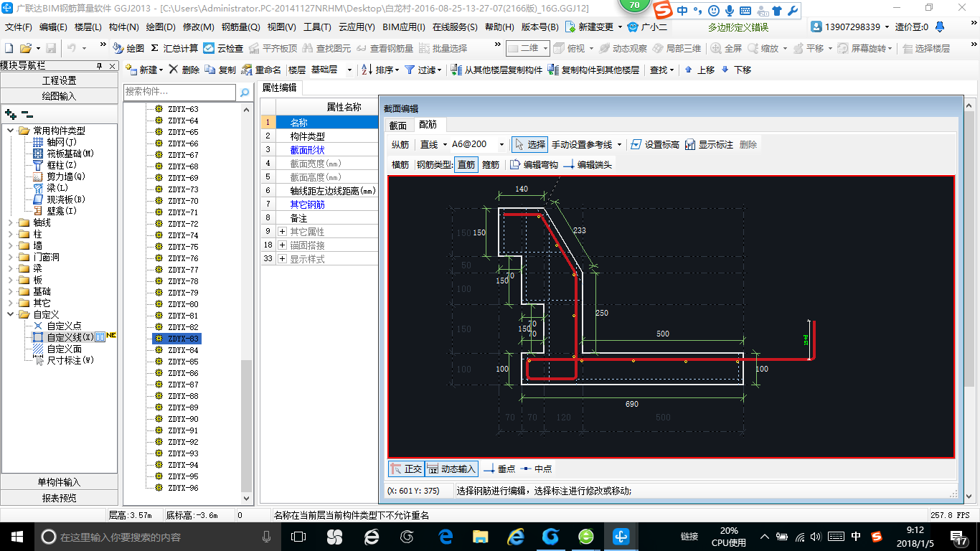Click 显示标注 annotation tool
This screenshot has width=980, height=551.
[709, 144]
